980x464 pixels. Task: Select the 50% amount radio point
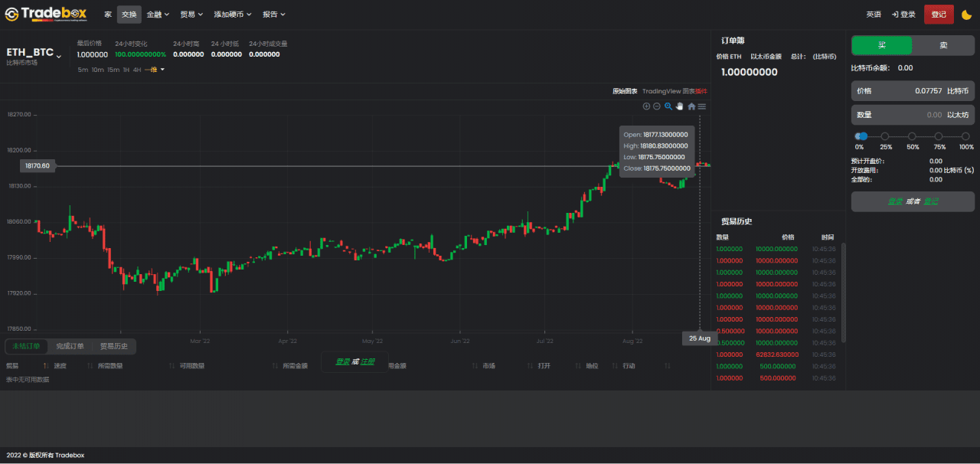tap(913, 136)
